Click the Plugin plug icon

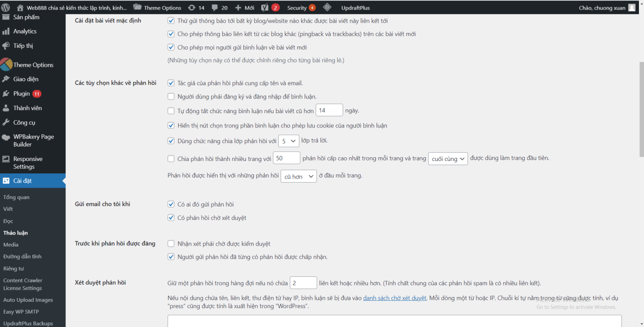pos(6,93)
